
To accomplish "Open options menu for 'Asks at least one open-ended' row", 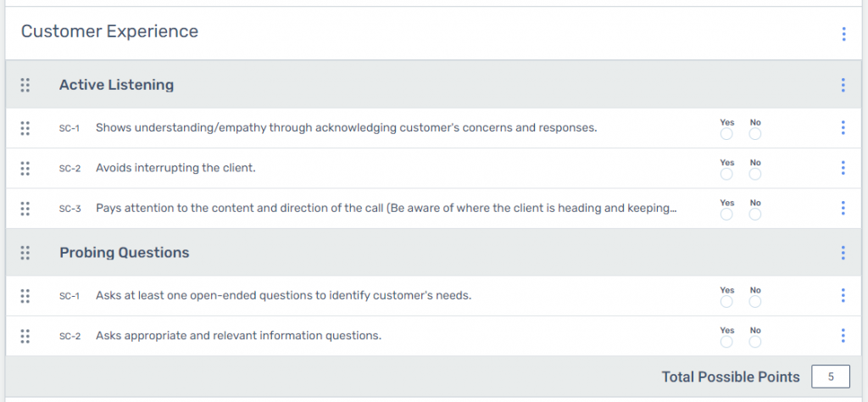I will pyautogui.click(x=843, y=295).
